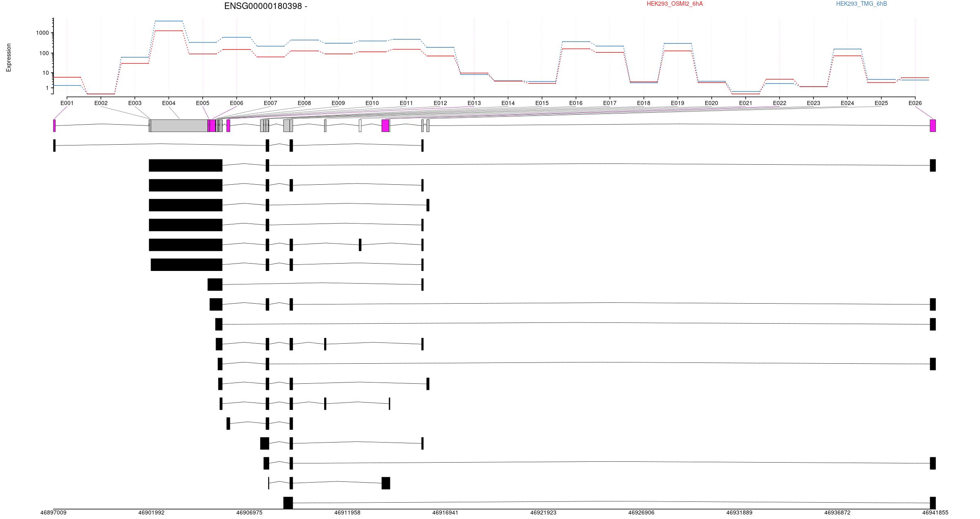The image size is (980, 519).
Task: Click exon label E011
Action: click(406, 103)
